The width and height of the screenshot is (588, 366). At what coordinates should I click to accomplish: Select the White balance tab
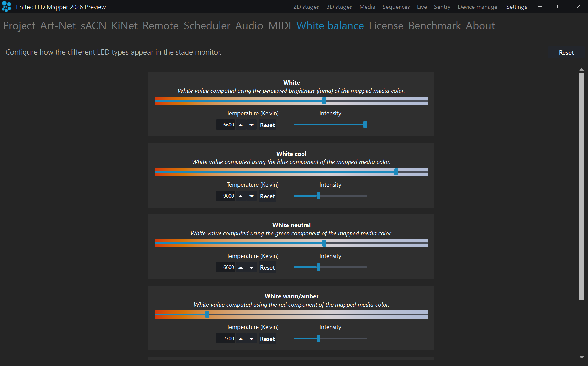tap(330, 26)
